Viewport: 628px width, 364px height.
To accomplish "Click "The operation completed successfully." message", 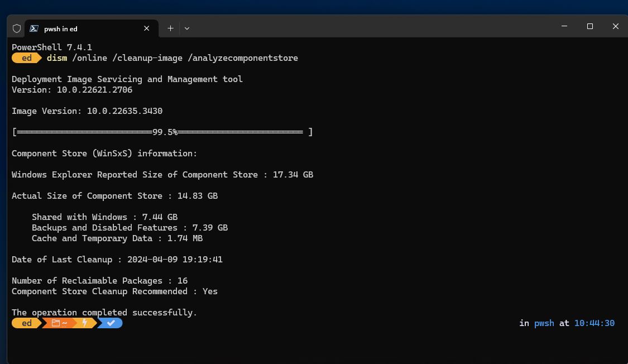I will [x=104, y=312].
